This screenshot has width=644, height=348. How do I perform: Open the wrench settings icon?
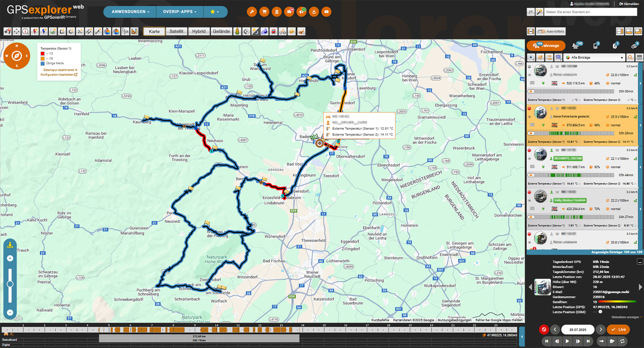click(252, 12)
